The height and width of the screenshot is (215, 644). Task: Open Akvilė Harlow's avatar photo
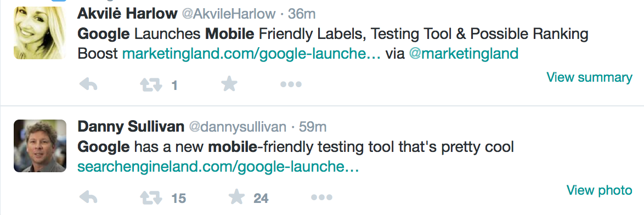[40, 33]
